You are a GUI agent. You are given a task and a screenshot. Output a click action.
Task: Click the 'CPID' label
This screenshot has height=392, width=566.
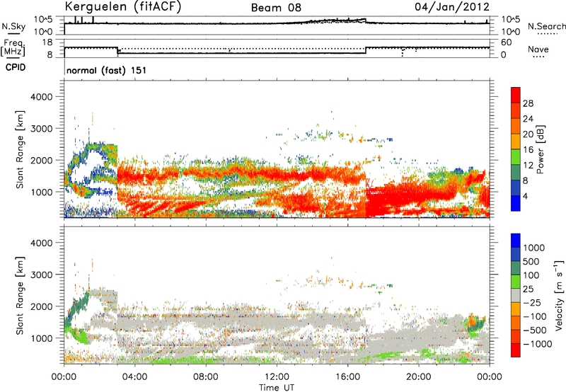[x=16, y=67]
